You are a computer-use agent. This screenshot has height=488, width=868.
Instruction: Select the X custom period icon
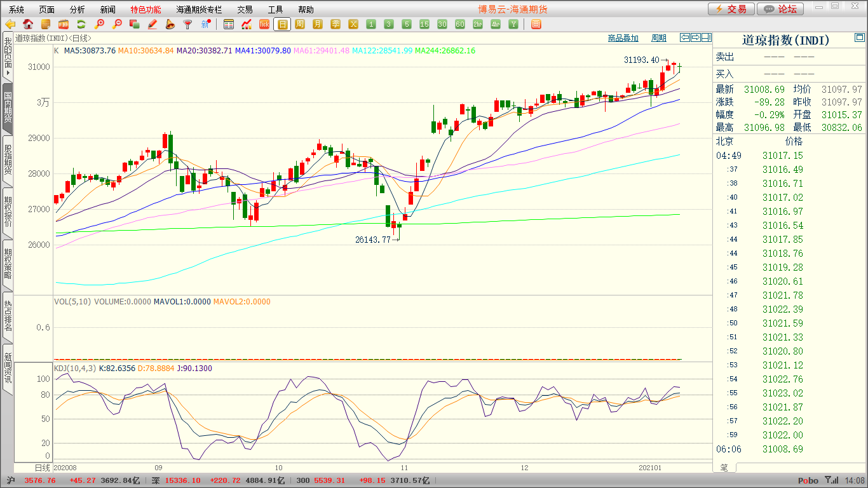coord(353,24)
